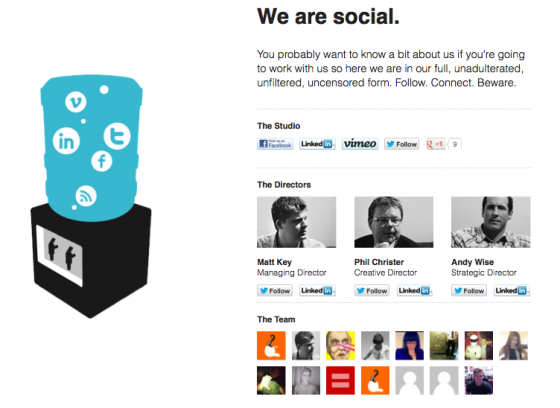Open Andy Wise's LinkedIn profile
Screen dimensions: 560x408
[512, 290]
